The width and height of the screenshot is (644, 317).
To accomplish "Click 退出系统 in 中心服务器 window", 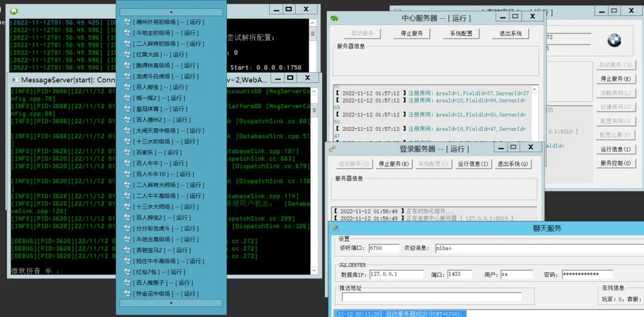I will point(511,34).
